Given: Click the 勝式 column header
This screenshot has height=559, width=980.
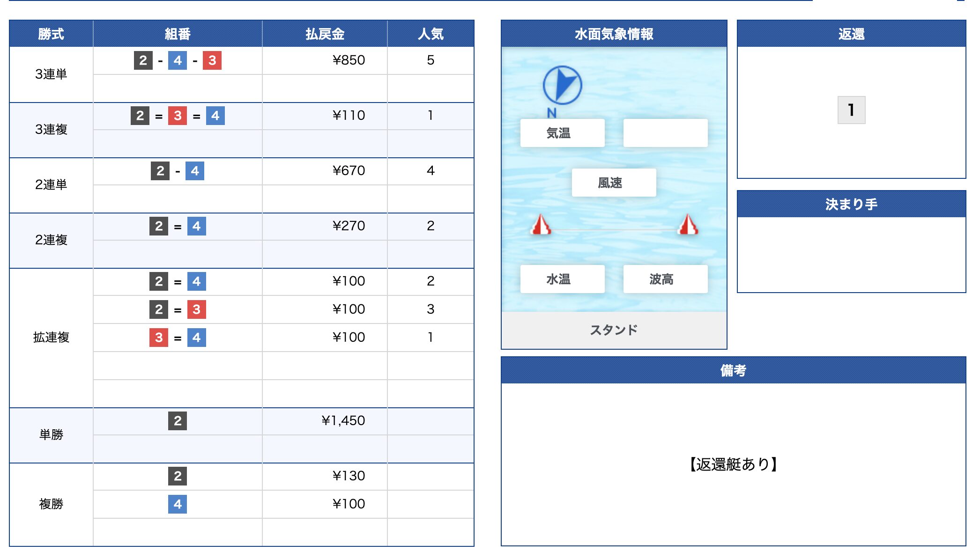Looking at the screenshot, I should [x=51, y=34].
